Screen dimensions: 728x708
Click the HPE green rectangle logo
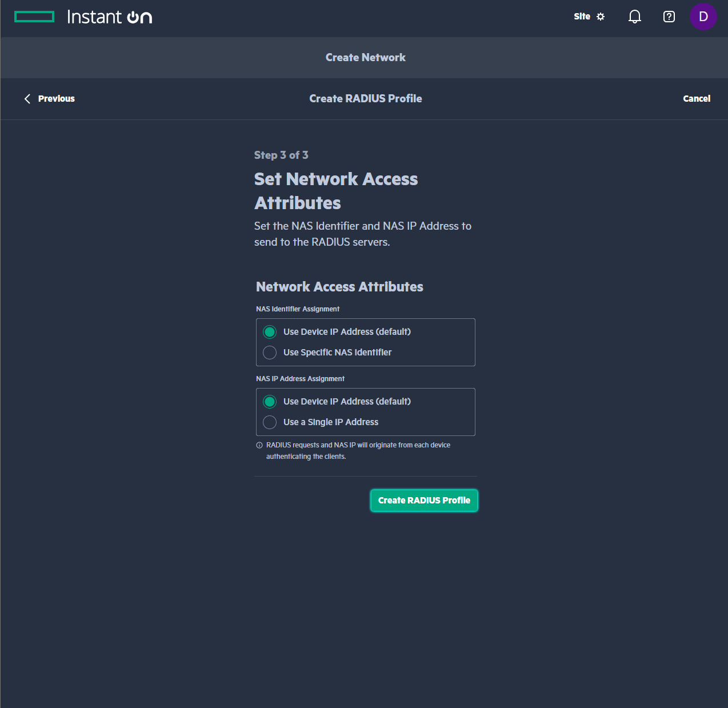(34, 17)
